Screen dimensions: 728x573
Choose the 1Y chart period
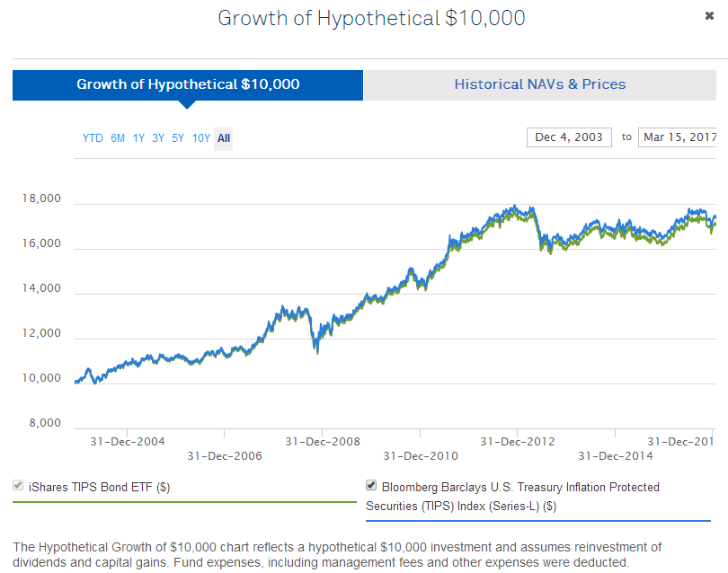(x=138, y=138)
